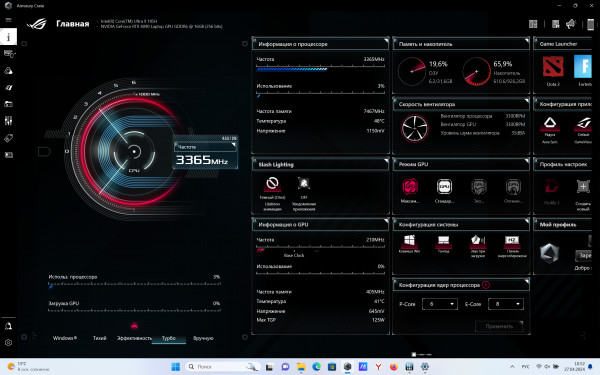Open the P-Core count dropdown
Viewport: 600px width, 375px height.
440,304
